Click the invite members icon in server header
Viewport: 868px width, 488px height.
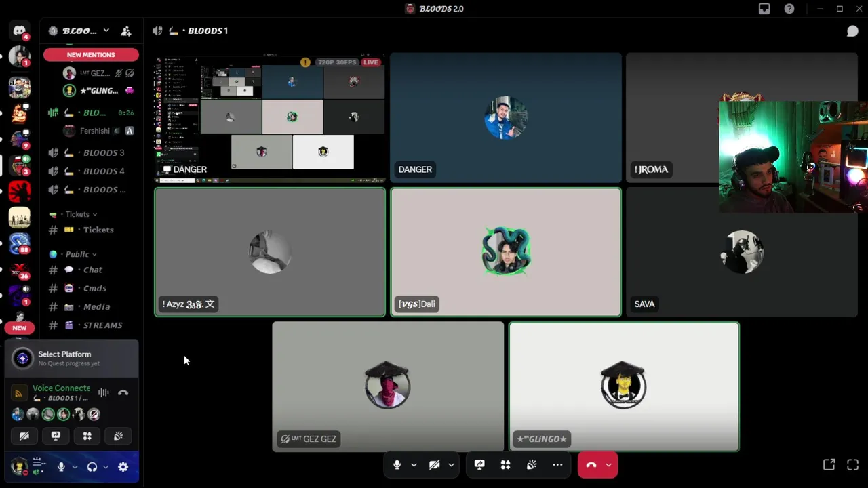click(x=126, y=30)
